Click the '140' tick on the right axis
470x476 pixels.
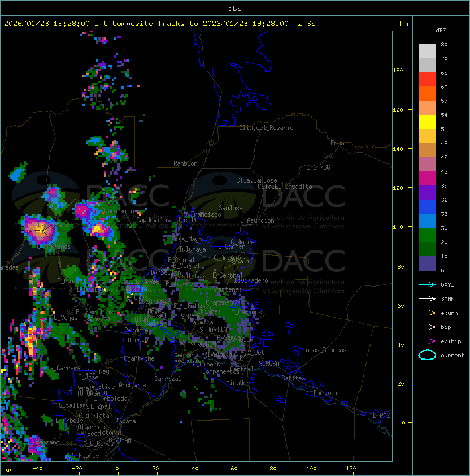pos(398,149)
